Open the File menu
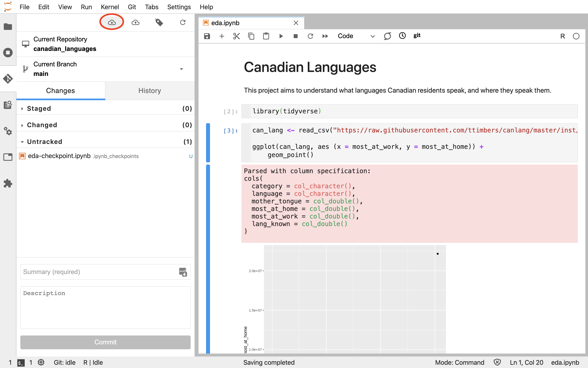The image size is (588, 368). click(x=25, y=7)
